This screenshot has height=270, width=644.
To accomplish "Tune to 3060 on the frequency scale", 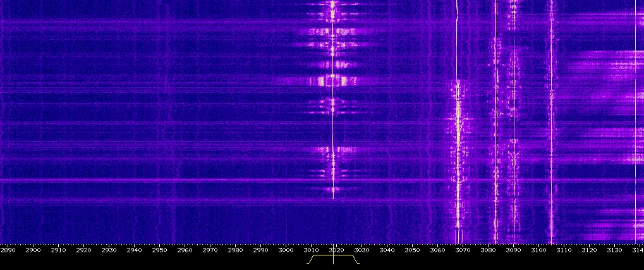I will tap(437, 250).
